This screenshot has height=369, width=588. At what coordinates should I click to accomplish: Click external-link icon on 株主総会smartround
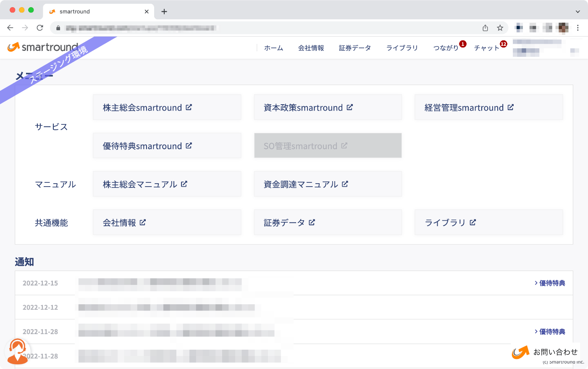pos(189,107)
